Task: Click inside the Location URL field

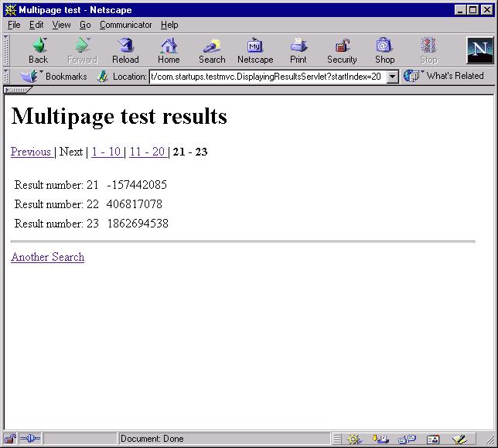Action: [267, 77]
